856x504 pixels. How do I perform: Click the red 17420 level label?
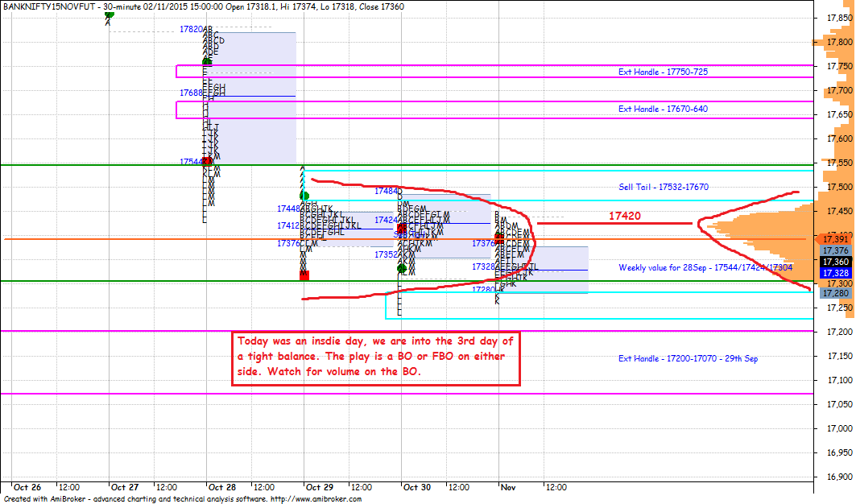click(625, 216)
